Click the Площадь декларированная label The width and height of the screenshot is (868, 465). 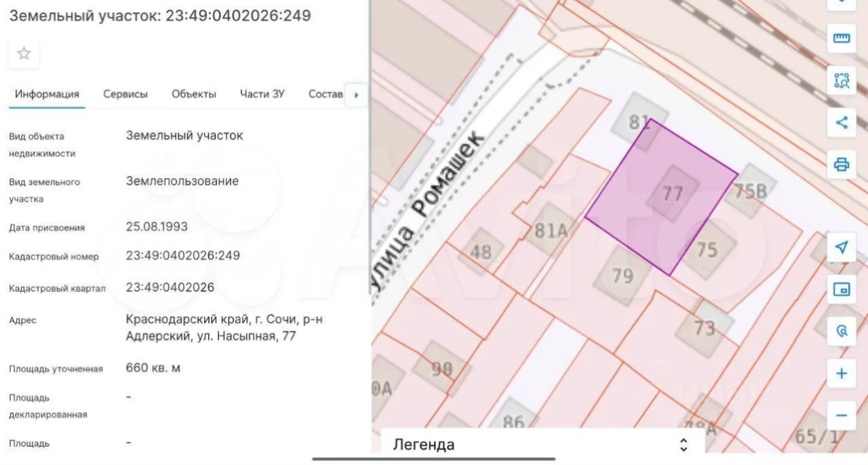pyautogui.click(x=47, y=406)
